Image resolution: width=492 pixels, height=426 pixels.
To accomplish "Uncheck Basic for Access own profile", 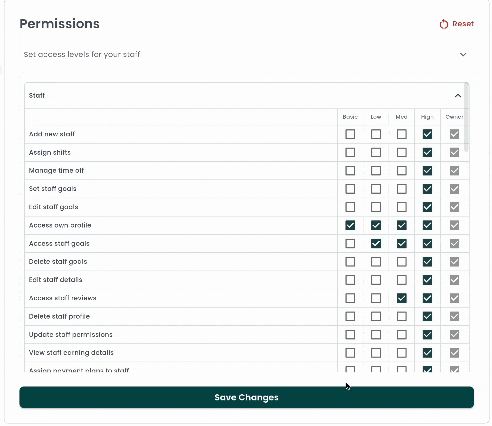I will tap(350, 225).
